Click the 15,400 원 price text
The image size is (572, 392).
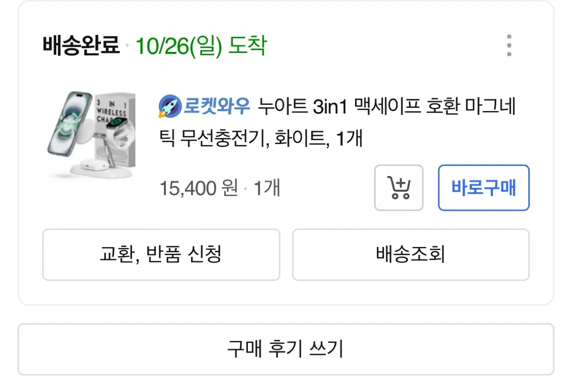click(198, 189)
